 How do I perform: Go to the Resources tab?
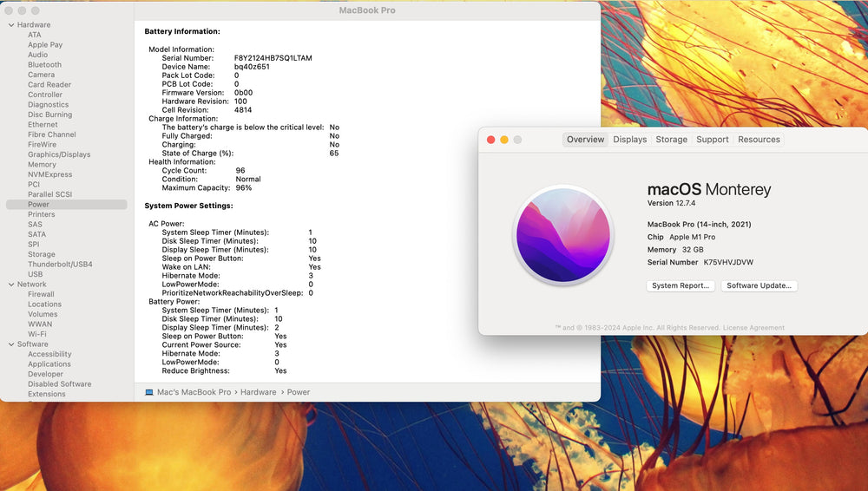coord(759,140)
